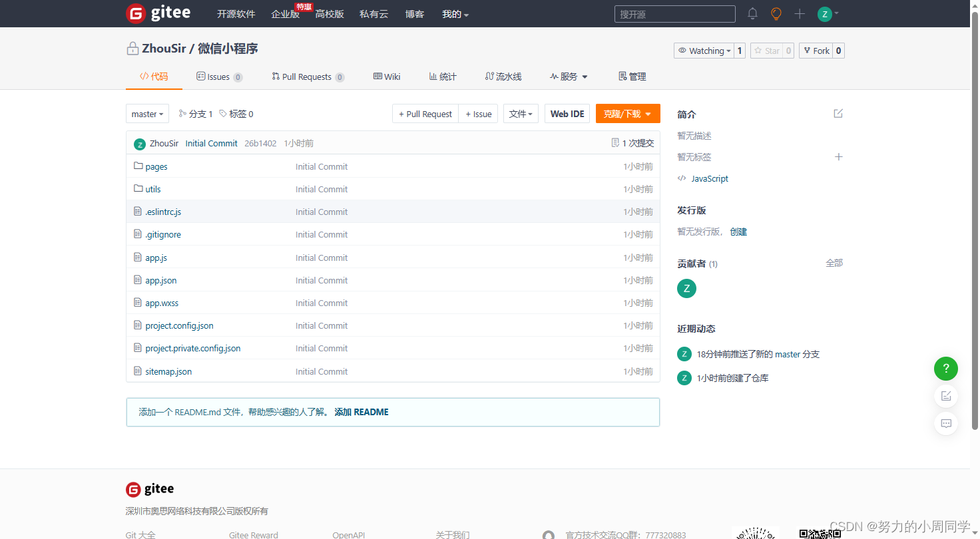Open the 1 次提交 commits link

pos(632,143)
